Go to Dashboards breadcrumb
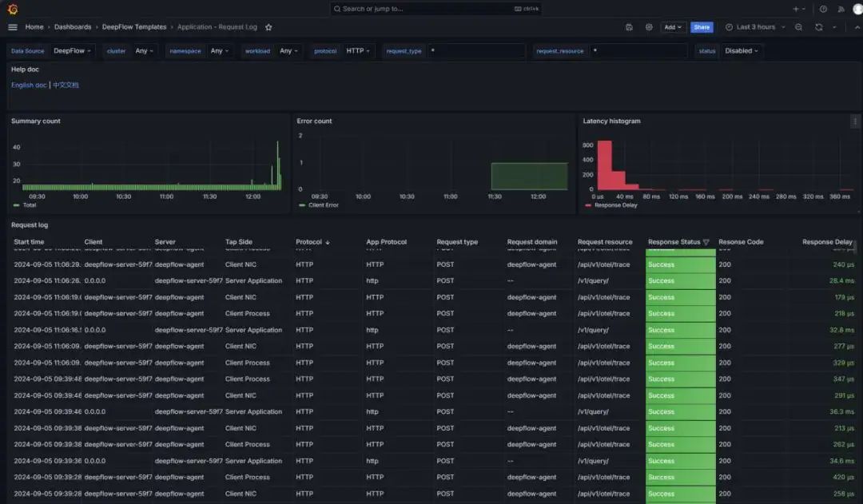 point(73,27)
